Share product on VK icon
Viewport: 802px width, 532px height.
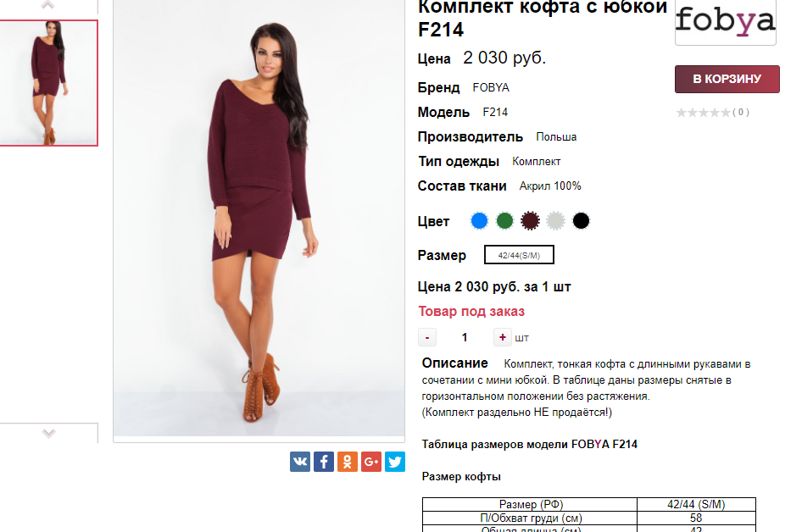(x=300, y=462)
